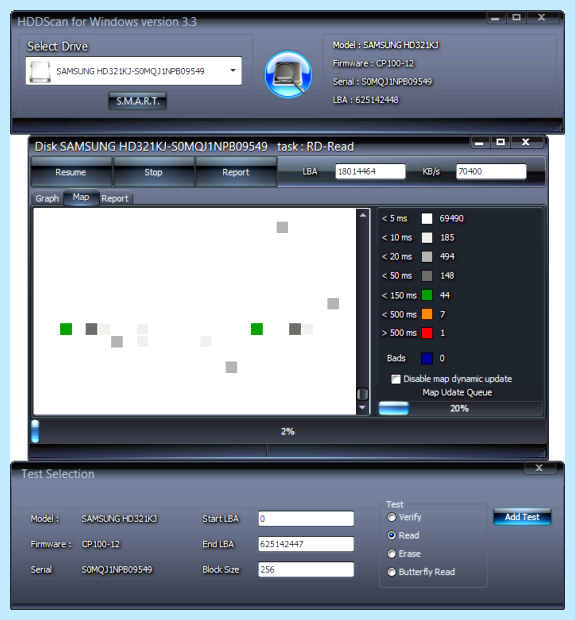Image resolution: width=575 pixels, height=620 pixels.
Task: Click the Block Size input field
Action: (x=306, y=569)
